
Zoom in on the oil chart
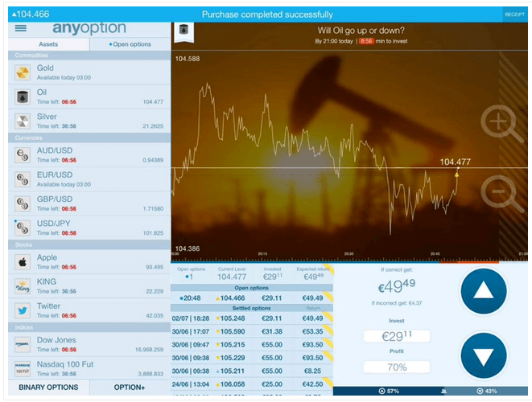(501, 123)
